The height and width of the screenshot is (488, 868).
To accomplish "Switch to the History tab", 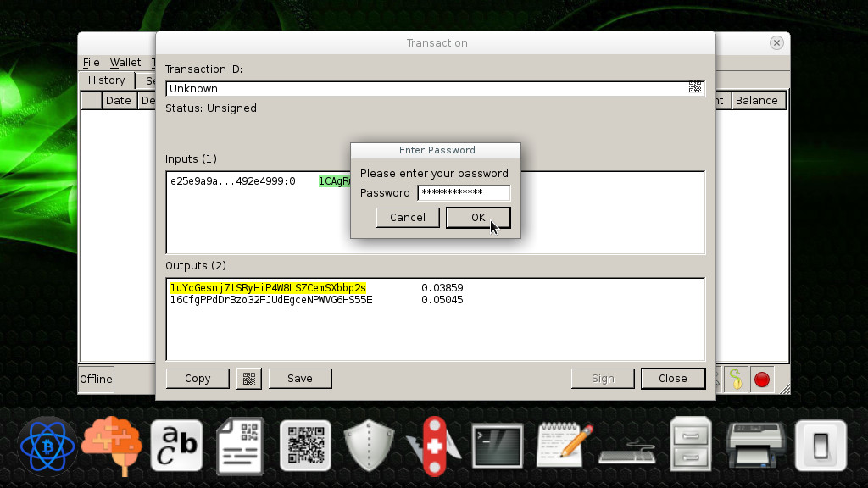I will click(106, 80).
